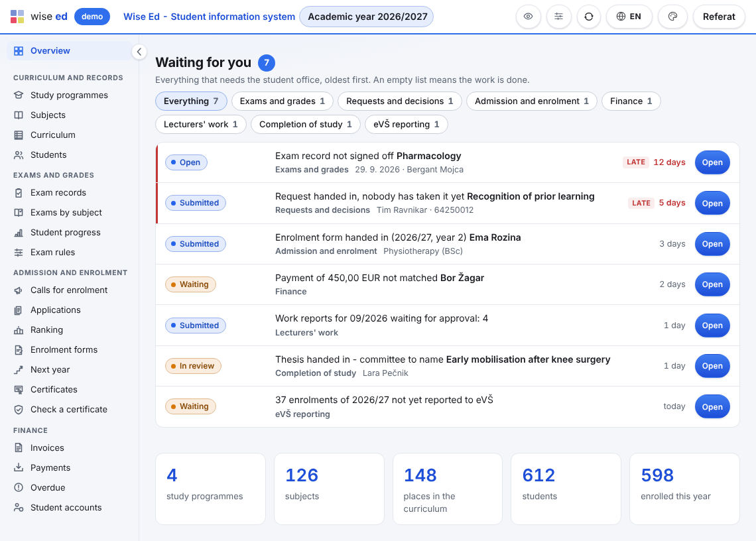
Task: Click the Exam records clipboard icon
Action: click(x=19, y=192)
